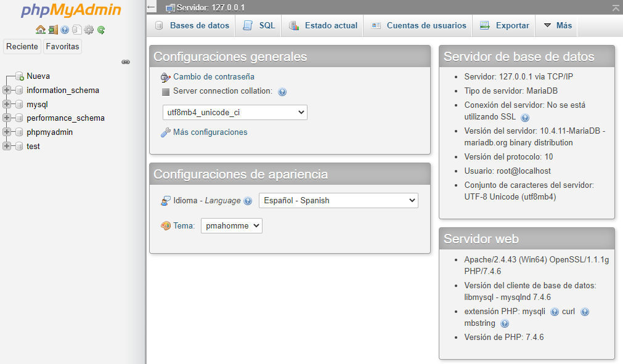Click the Reciente button
The height and width of the screenshot is (364, 623).
pyautogui.click(x=22, y=46)
